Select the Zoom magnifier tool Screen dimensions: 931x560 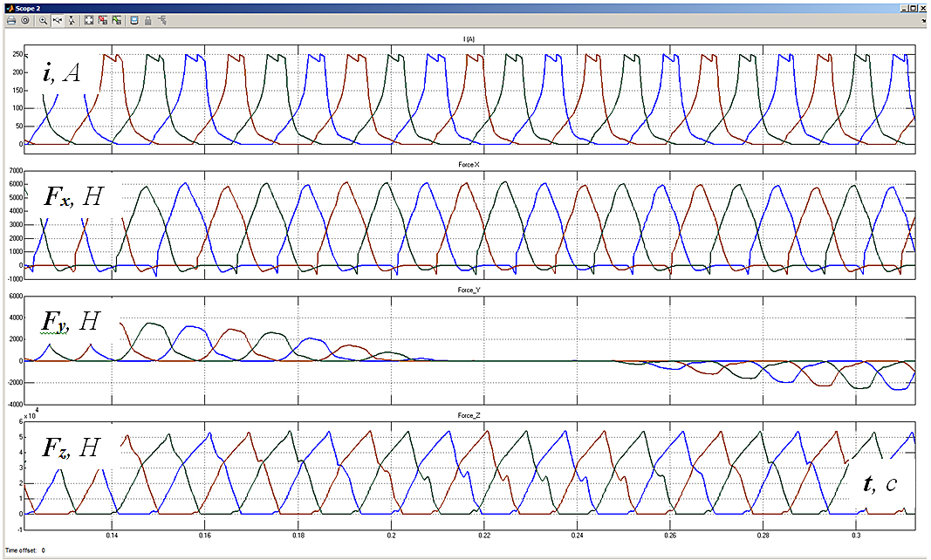[44, 20]
